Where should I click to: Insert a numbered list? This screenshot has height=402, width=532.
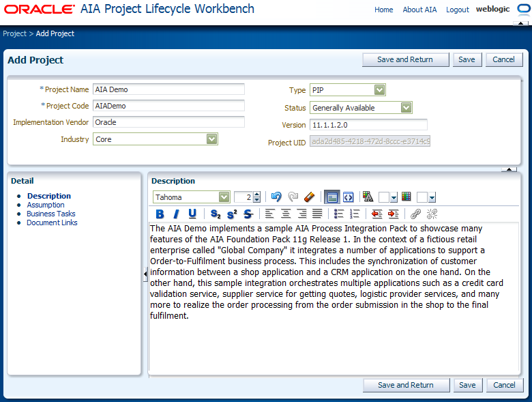coord(355,214)
